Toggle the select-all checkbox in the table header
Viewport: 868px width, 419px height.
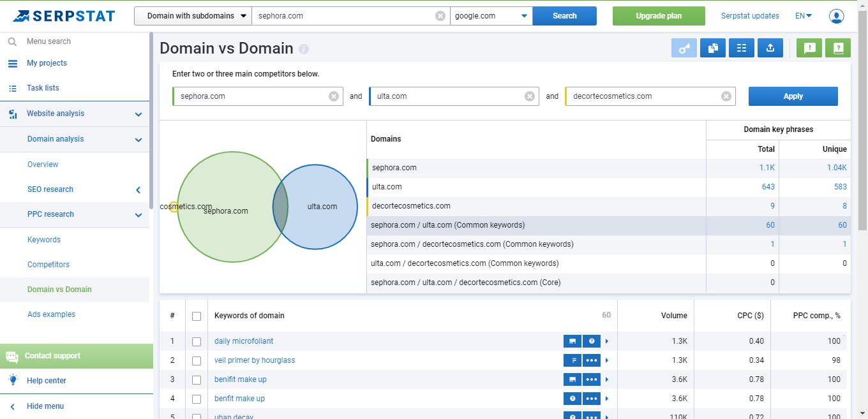pos(197,316)
